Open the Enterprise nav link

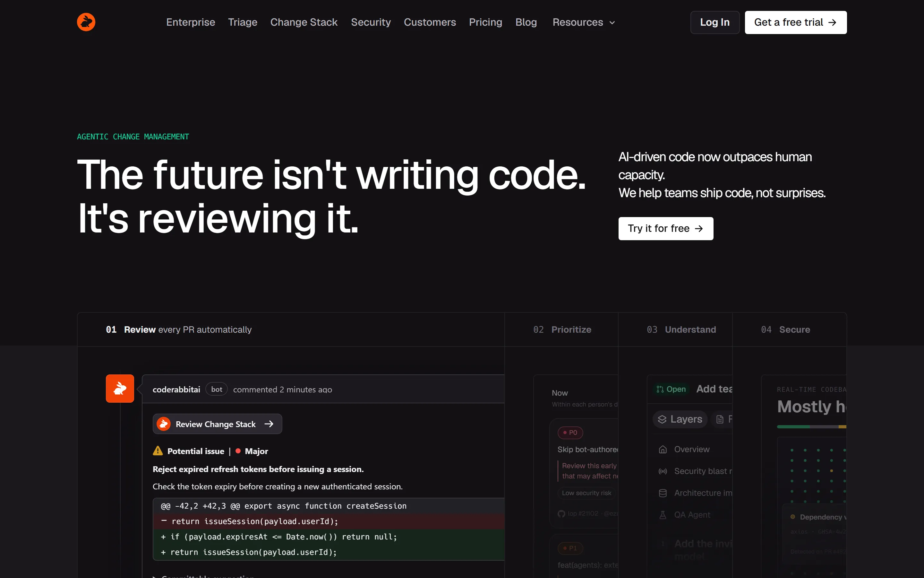[x=191, y=22]
